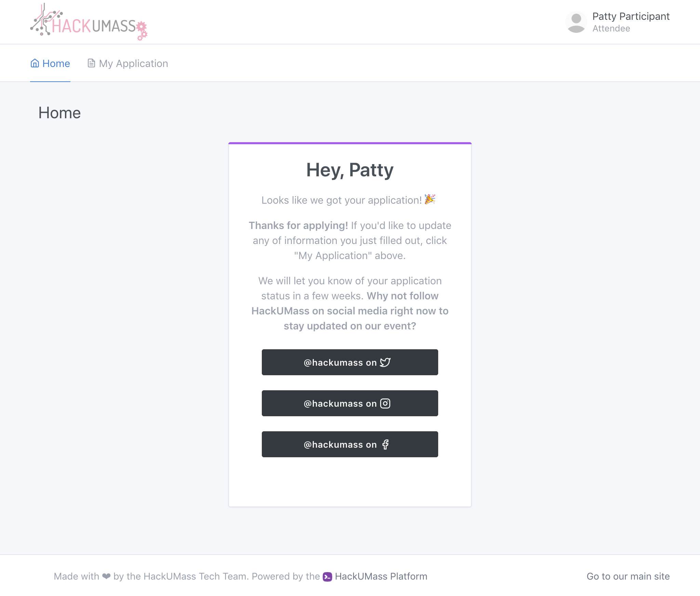The width and height of the screenshot is (700, 596).
Task: Click the Attendee role label
Action: [611, 28]
